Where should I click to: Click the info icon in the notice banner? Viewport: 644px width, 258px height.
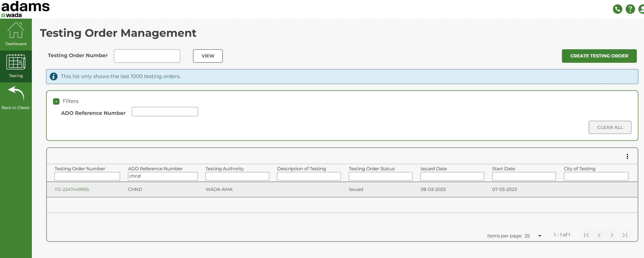[54, 76]
